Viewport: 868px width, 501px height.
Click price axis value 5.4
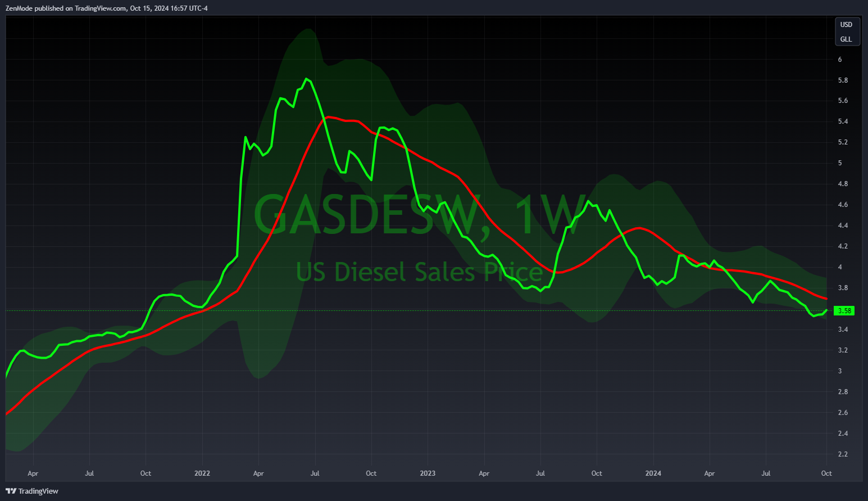coord(843,122)
